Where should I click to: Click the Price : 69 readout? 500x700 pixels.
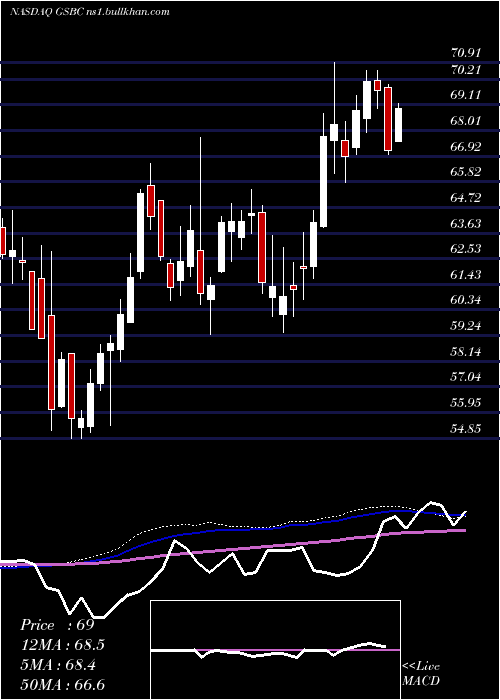(57, 625)
